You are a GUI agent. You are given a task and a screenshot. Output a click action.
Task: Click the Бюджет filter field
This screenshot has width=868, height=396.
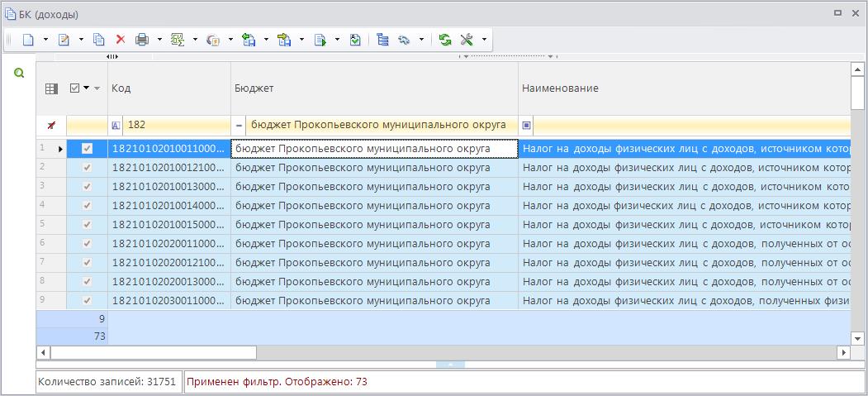point(382,126)
